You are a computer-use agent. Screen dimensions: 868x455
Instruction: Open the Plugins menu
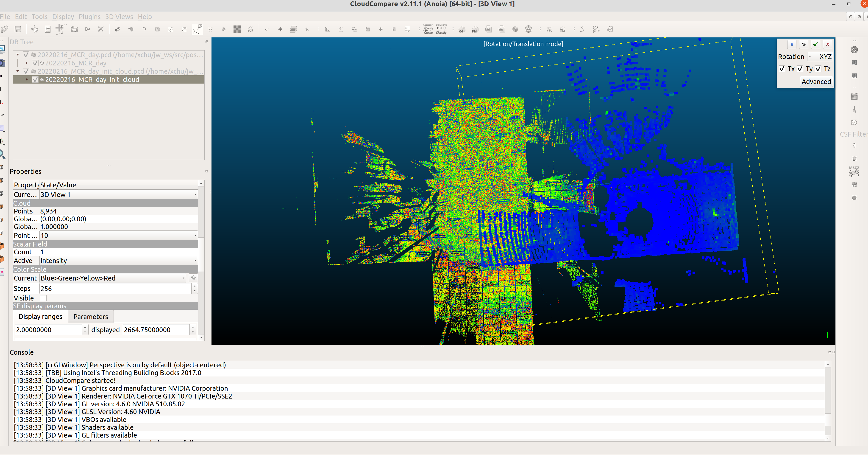point(89,17)
